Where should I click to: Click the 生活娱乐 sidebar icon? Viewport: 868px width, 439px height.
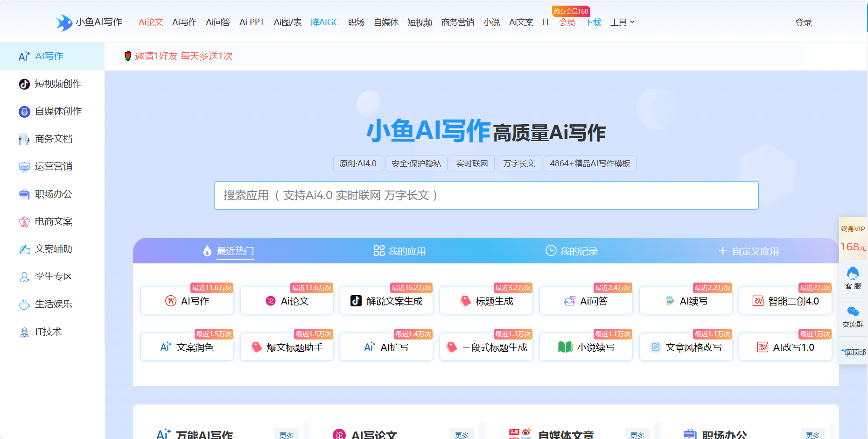point(24,304)
